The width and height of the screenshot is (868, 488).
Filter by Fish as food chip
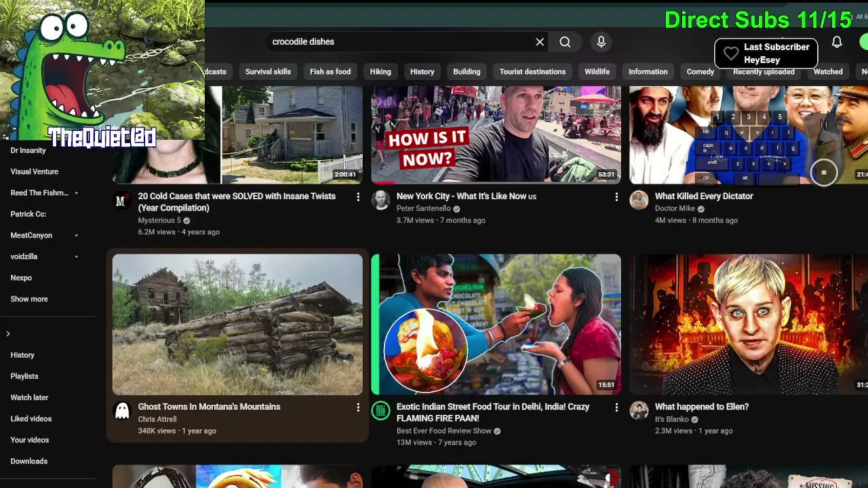[330, 72]
